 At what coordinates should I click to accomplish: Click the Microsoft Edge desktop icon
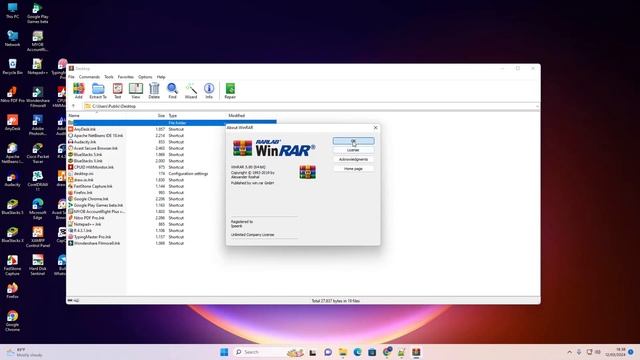(x=38, y=209)
